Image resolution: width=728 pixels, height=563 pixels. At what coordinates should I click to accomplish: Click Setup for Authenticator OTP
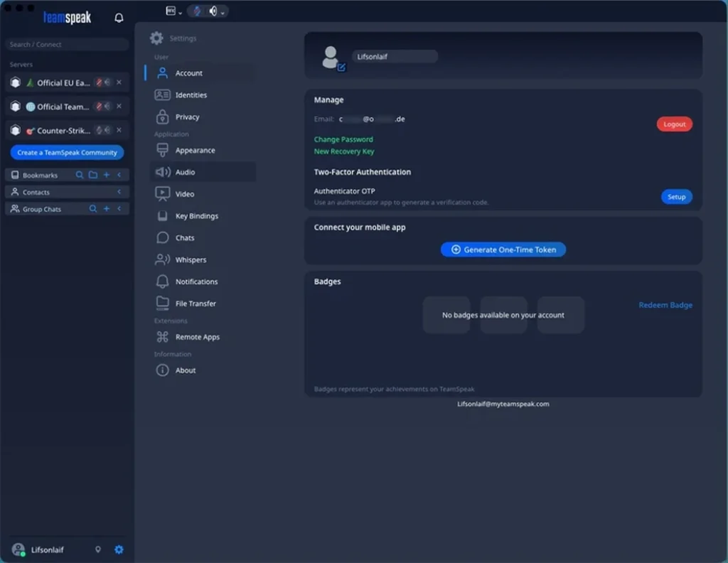(677, 197)
